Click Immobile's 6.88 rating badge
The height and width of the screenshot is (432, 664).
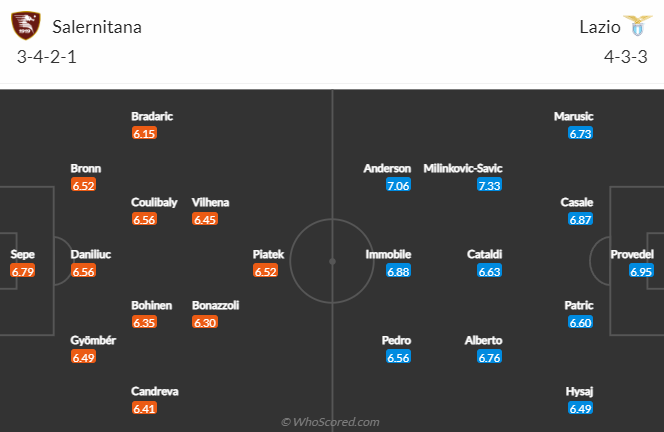pos(398,271)
